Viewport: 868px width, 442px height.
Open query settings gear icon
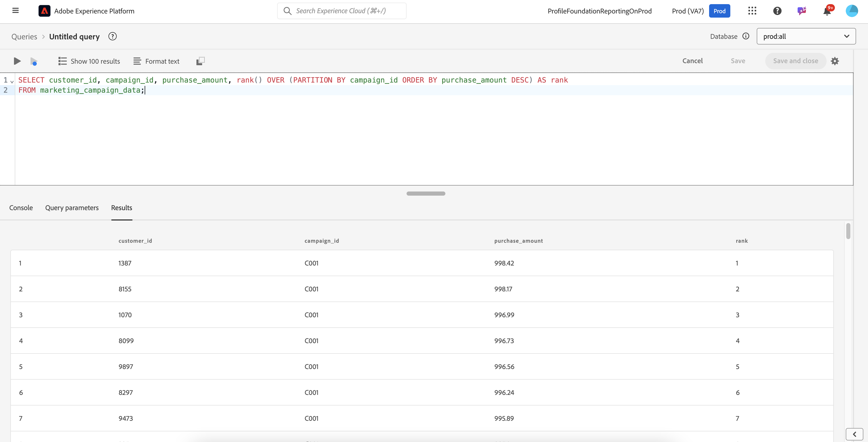tap(835, 61)
